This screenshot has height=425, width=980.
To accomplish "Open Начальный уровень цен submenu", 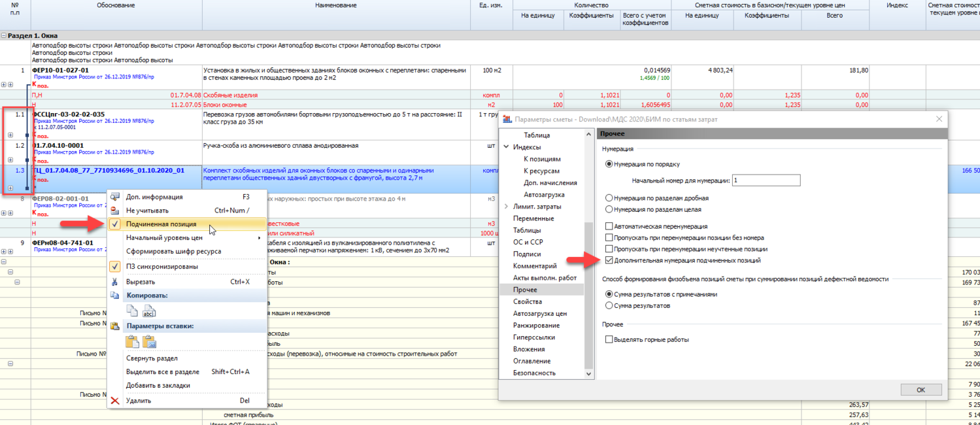I will 163,238.
